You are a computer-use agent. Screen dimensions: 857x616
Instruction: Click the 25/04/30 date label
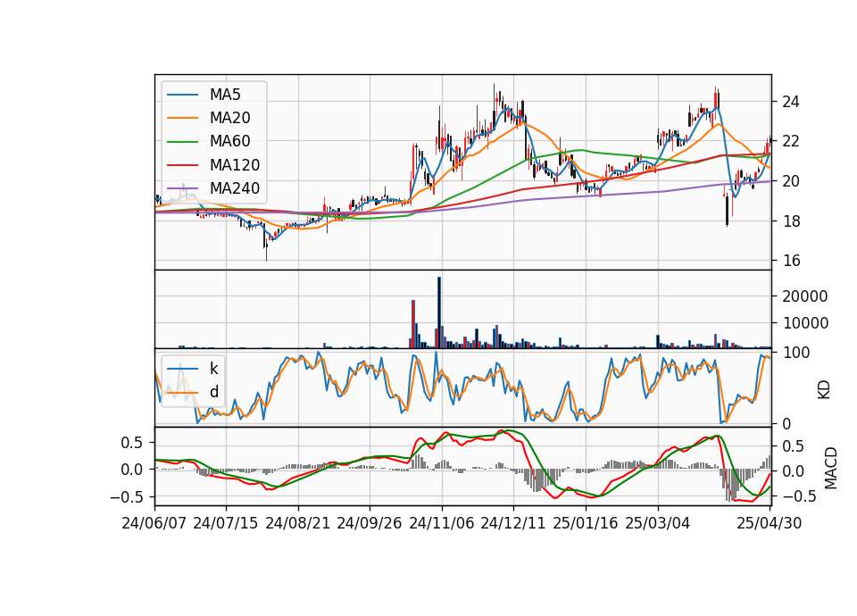point(770,524)
